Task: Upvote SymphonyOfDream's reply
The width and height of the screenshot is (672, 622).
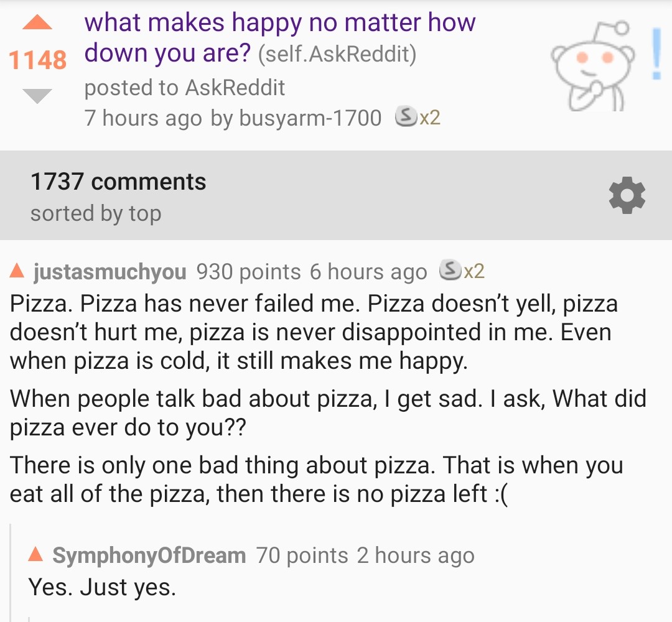Action: pos(36,555)
